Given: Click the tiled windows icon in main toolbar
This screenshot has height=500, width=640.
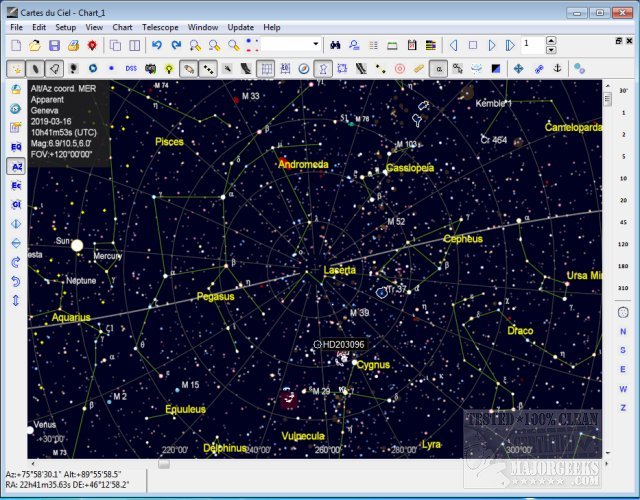Looking at the screenshot, I should pyautogui.click(x=135, y=45).
